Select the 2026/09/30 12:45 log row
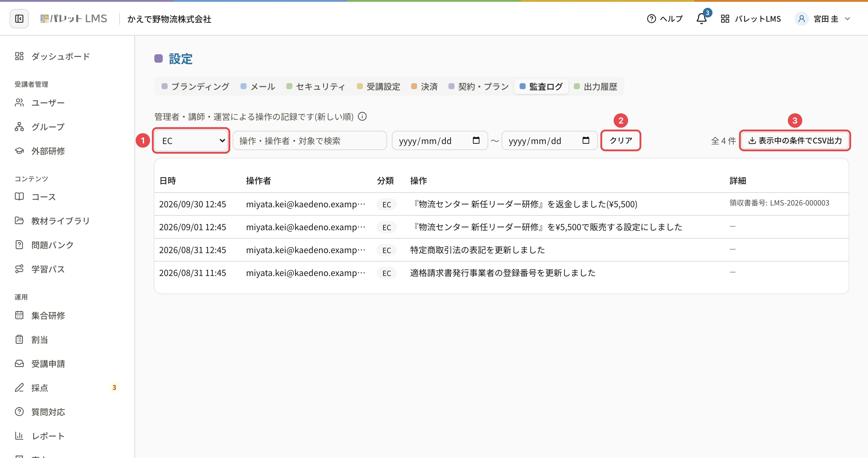Viewport: 868px width, 458px height. tap(502, 204)
